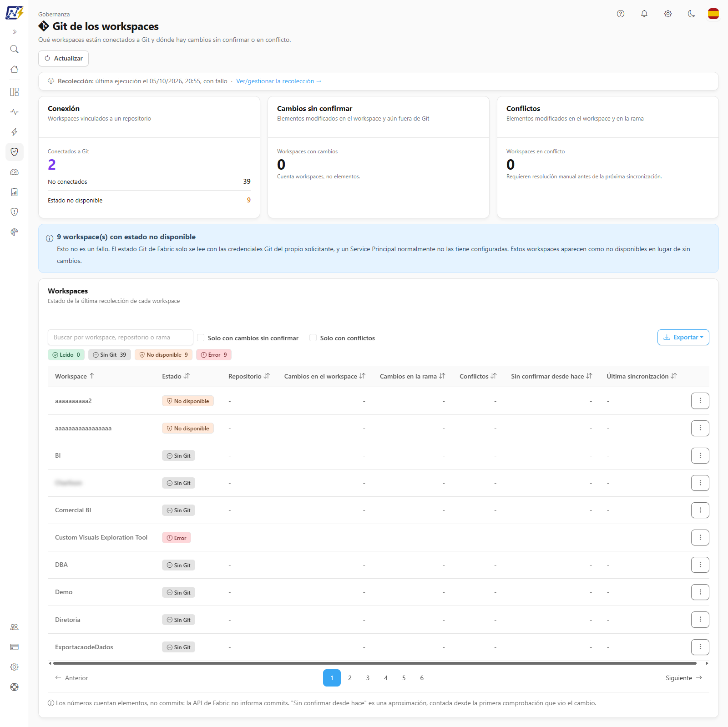728x727 pixels.
Task: Click the Actualizar button
Action: pyautogui.click(x=63, y=58)
